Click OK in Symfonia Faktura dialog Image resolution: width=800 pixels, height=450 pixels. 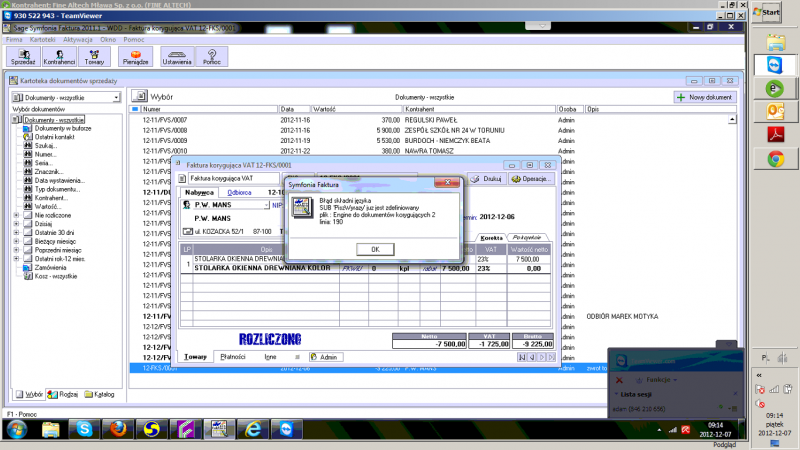coord(375,249)
